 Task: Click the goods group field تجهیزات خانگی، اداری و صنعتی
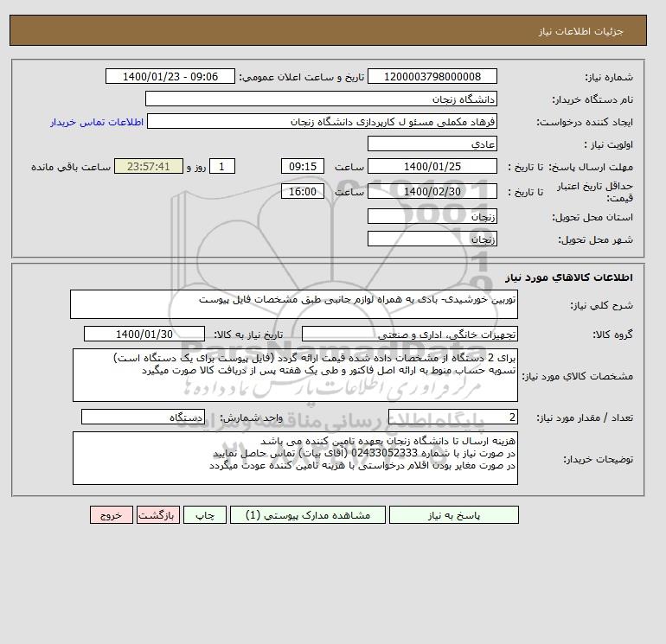click(409, 334)
